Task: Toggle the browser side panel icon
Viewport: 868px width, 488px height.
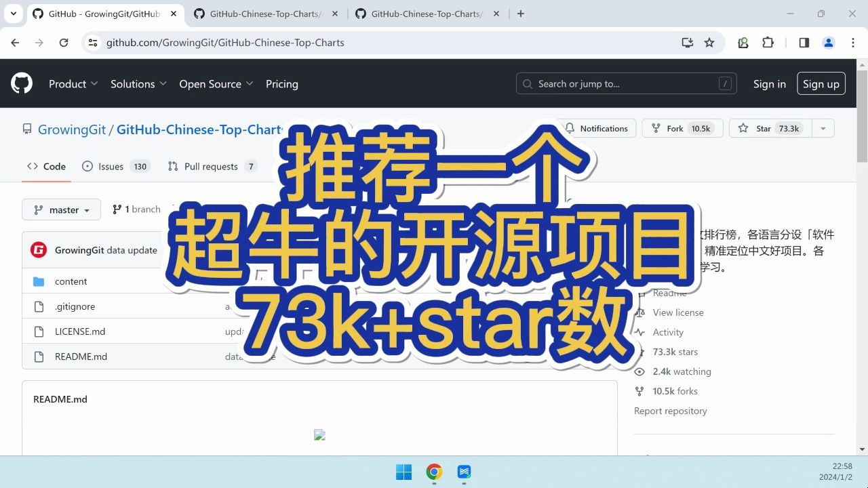Action: click(x=804, y=42)
